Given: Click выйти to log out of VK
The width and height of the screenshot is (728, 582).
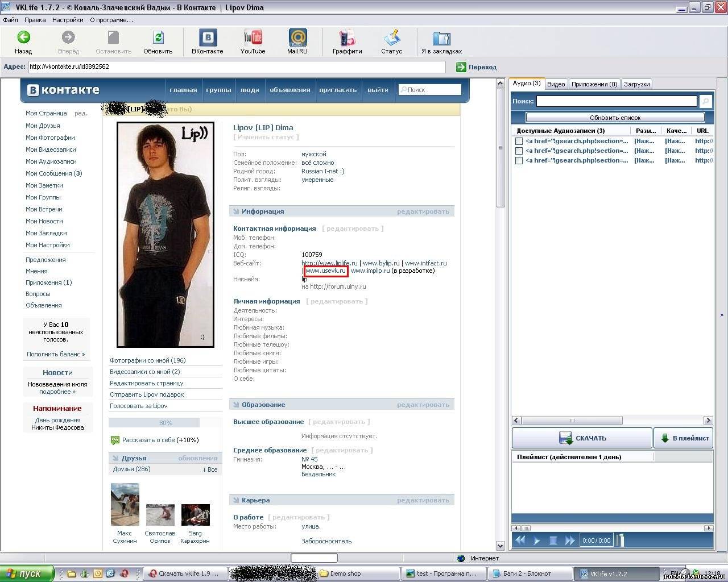Looking at the screenshot, I should coord(378,90).
